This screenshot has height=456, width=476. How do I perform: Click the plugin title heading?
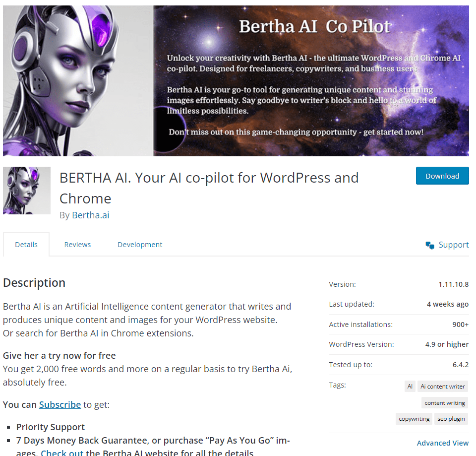click(209, 188)
